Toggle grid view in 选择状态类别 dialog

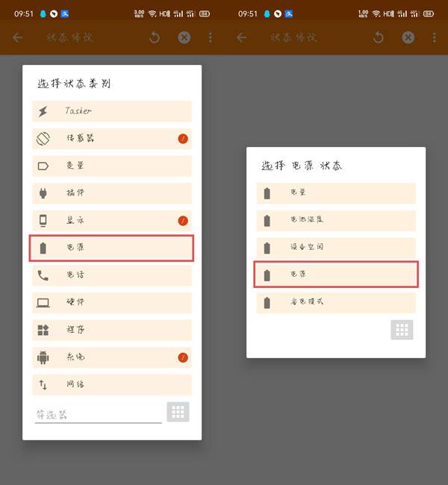178,412
